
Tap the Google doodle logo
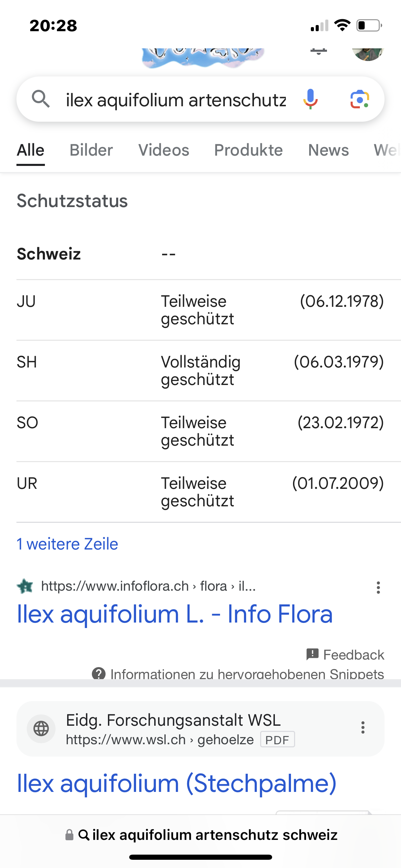203,57
